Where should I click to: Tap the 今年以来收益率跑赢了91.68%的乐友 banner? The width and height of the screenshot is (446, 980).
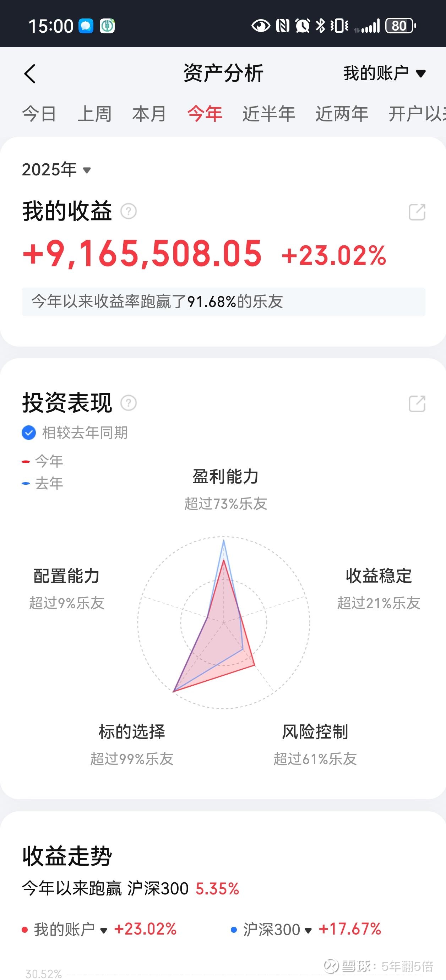coord(223,302)
